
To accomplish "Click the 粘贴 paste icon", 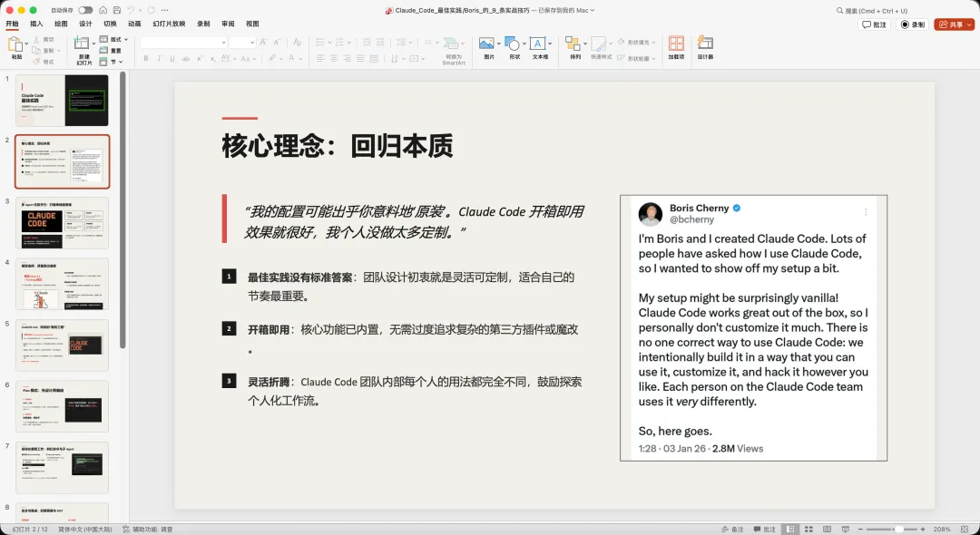I will (15, 44).
